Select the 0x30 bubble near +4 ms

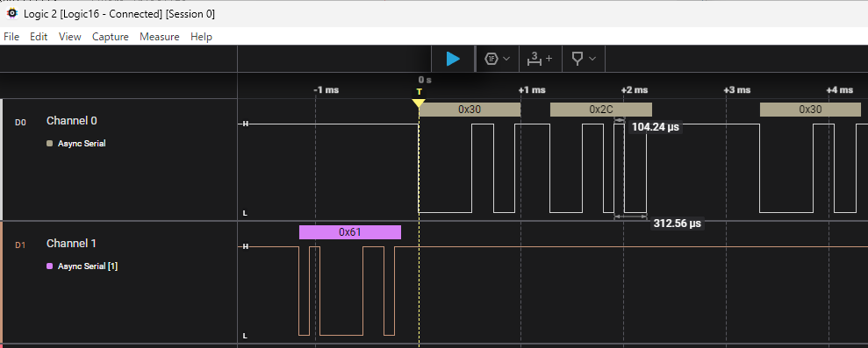(810, 110)
